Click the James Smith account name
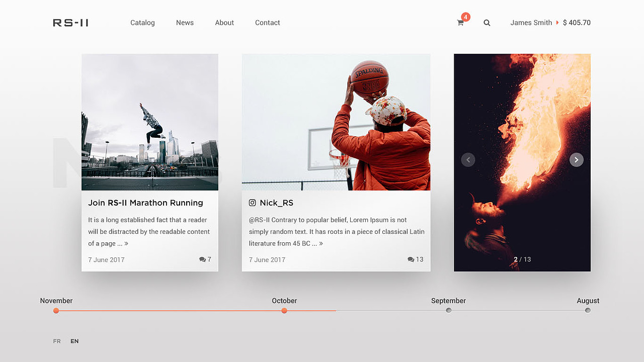This screenshot has height=362, width=644. pos(531,23)
